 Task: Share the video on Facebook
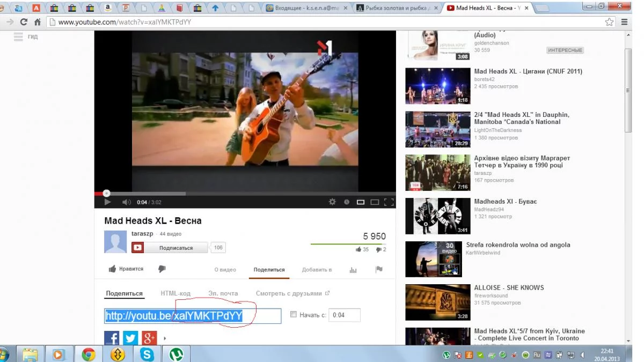coord(112,338)
